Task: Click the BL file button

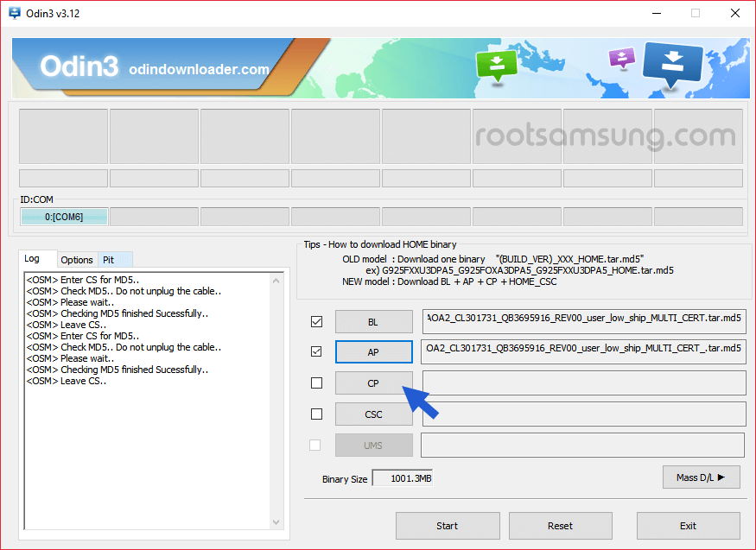Action: pos(373,322)
